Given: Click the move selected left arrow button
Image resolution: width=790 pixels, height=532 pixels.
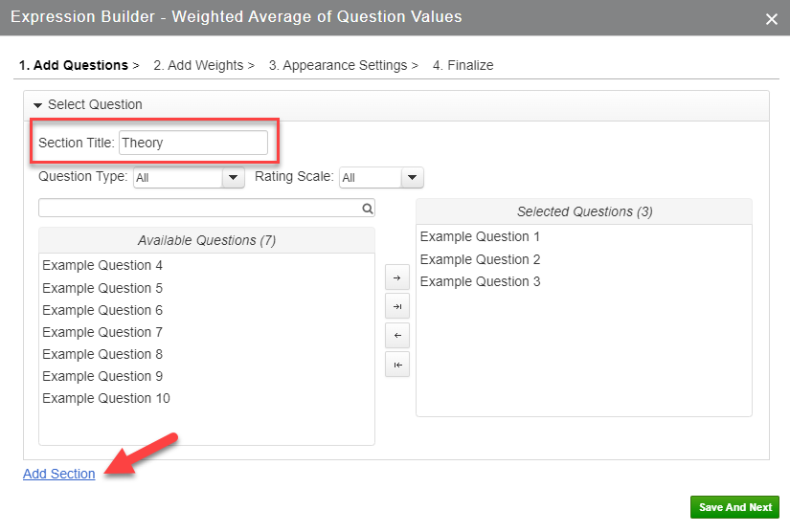Looking at the screenshot, I should point(396,336).
